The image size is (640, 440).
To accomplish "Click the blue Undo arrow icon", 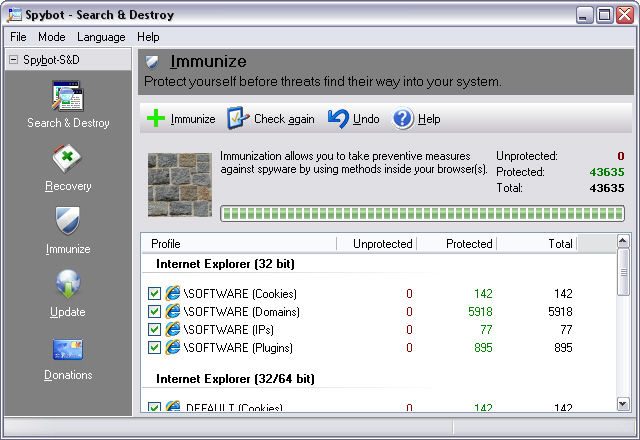I will (x=338, y=119).
